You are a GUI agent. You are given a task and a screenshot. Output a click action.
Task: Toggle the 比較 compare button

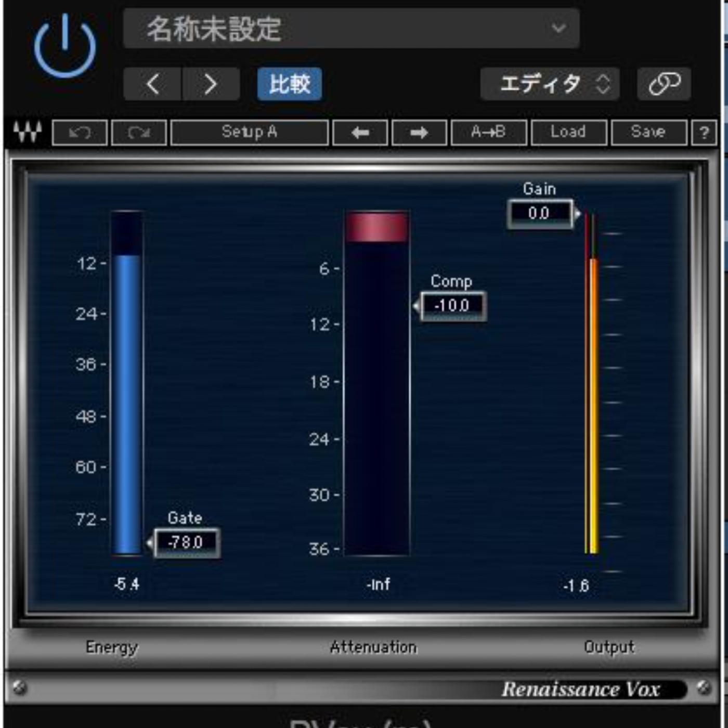[x=290, y=84]
